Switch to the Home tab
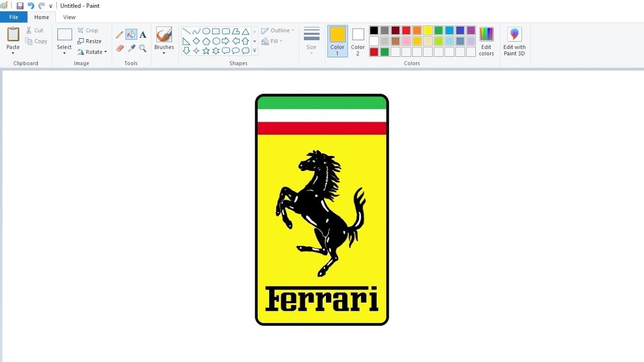Image resolution: width=644 pixels, height=362 pixels. point(42,17)
